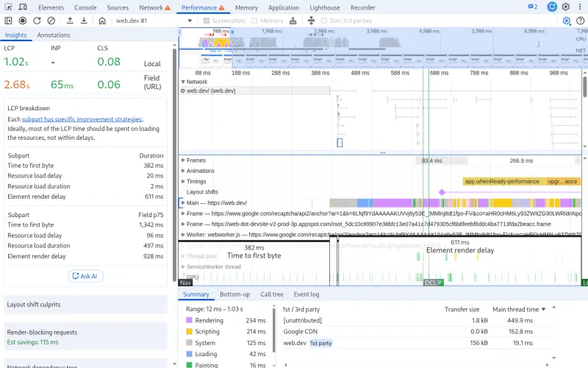Expand the Worker webworker.js track
588x368 pixels.
183,234
